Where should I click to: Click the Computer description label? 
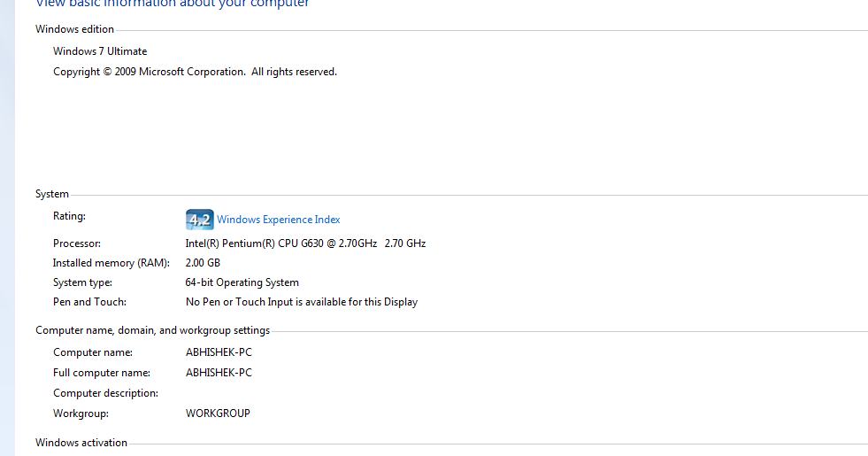(105, 393)
